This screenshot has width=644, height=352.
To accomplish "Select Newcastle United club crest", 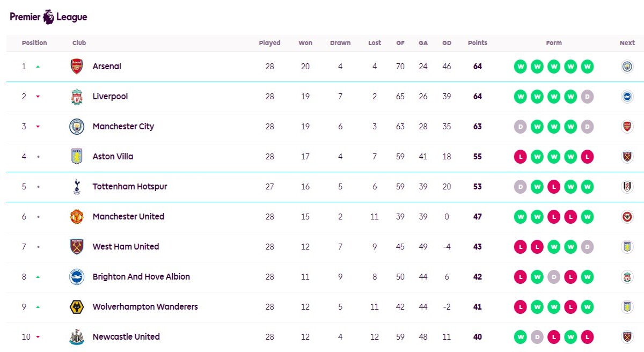I will (x=77, y=337).
